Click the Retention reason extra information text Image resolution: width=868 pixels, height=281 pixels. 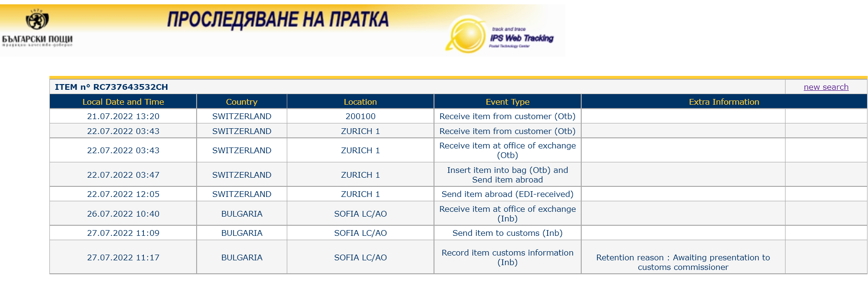tap(683, 262)
